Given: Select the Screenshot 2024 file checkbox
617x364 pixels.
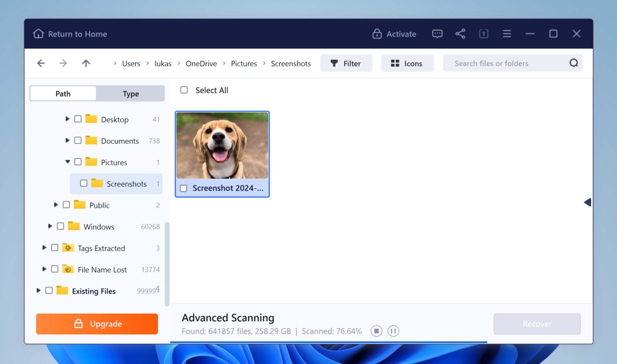Looking at the screenshot, I should click(x=184, y=188).
